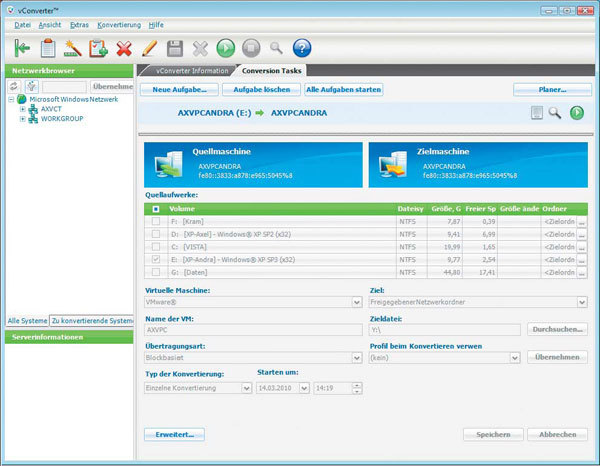Viewport: 600px width, 466px height.
Task: Open the Typ der Konvertierung dropdown
Action: [x=246, y=387]
